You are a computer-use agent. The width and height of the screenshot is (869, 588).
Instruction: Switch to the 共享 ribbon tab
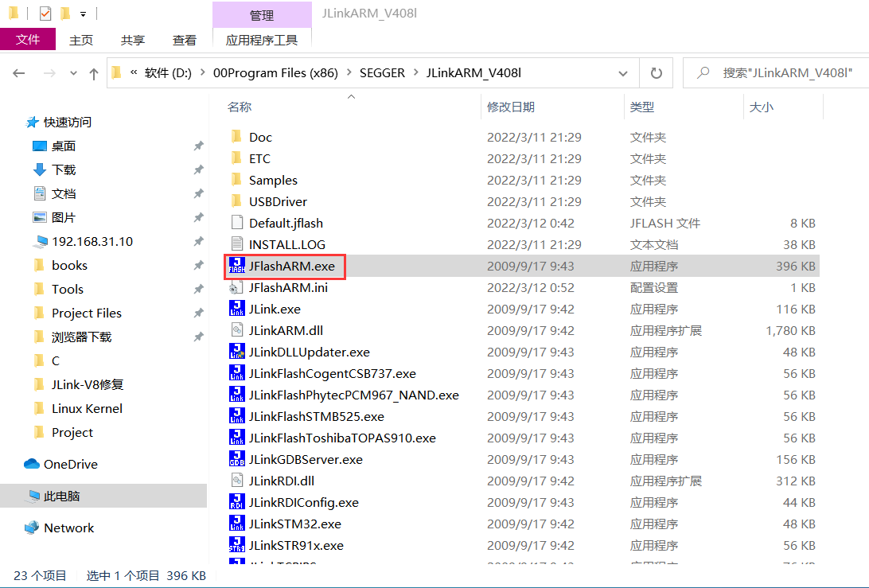pos(133,40)
